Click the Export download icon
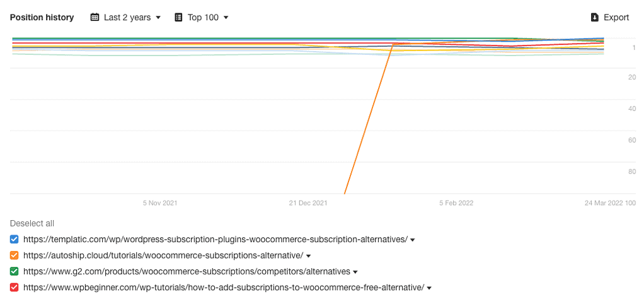 594,18
